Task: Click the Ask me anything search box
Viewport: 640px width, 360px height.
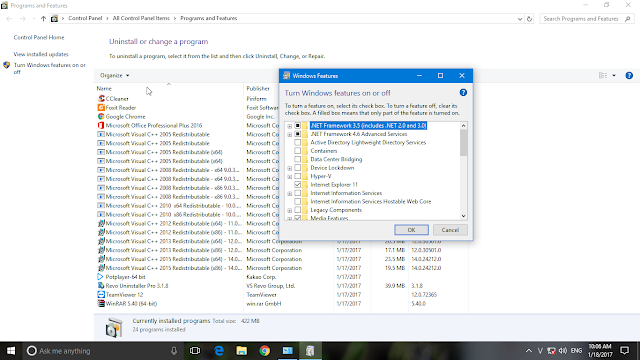Action: click(102, 351)
